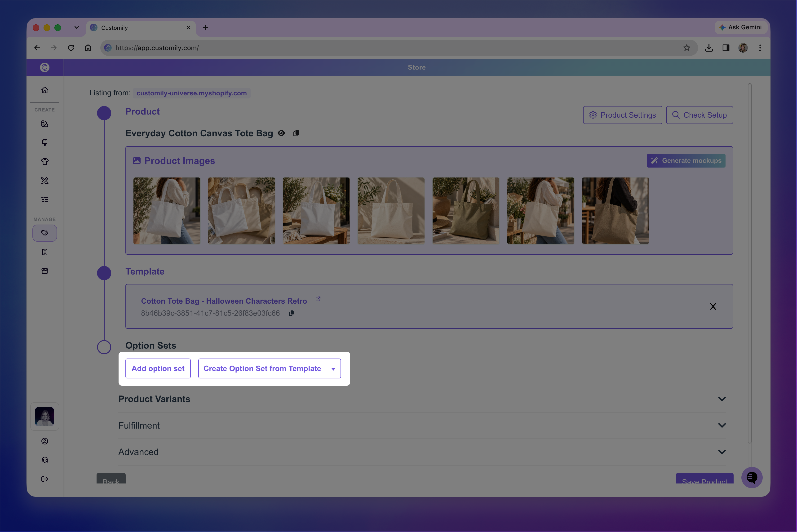Reload the page
The width and height of the screenshot is (797, 532).
coord(71,48)
